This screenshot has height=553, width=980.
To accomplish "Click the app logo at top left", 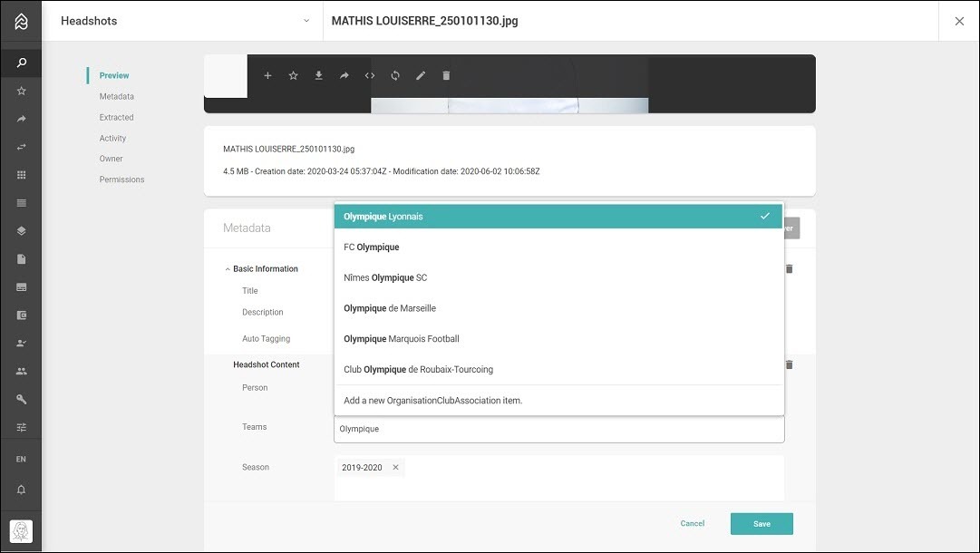I will coord(21,21).
